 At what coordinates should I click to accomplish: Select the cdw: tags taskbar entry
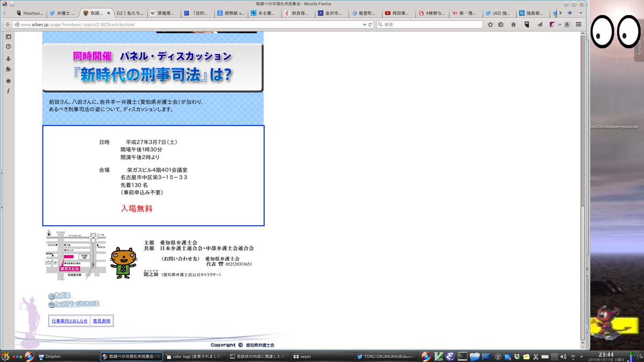click(x=195, y=356)
